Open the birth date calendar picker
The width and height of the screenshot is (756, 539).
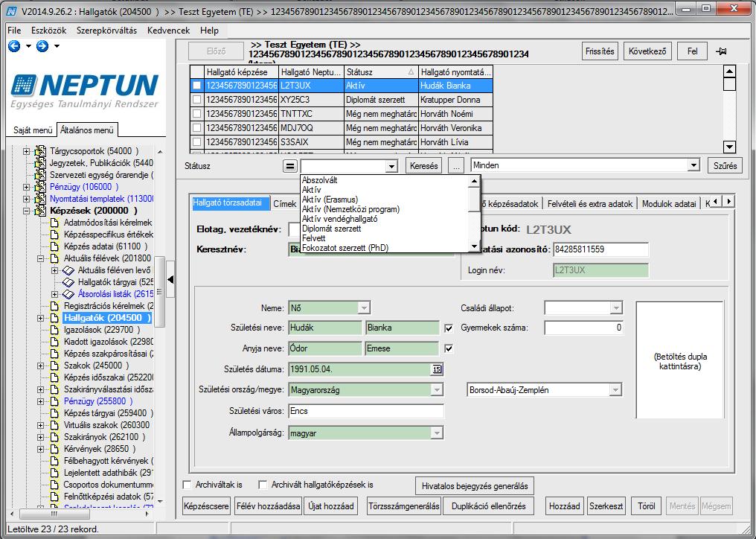point(436,369)
